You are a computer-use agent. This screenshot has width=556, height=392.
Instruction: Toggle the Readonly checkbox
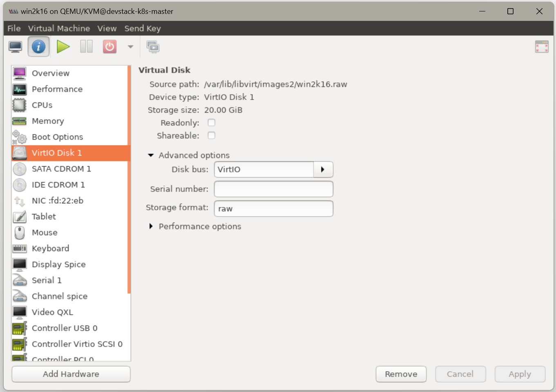(211, 122)
